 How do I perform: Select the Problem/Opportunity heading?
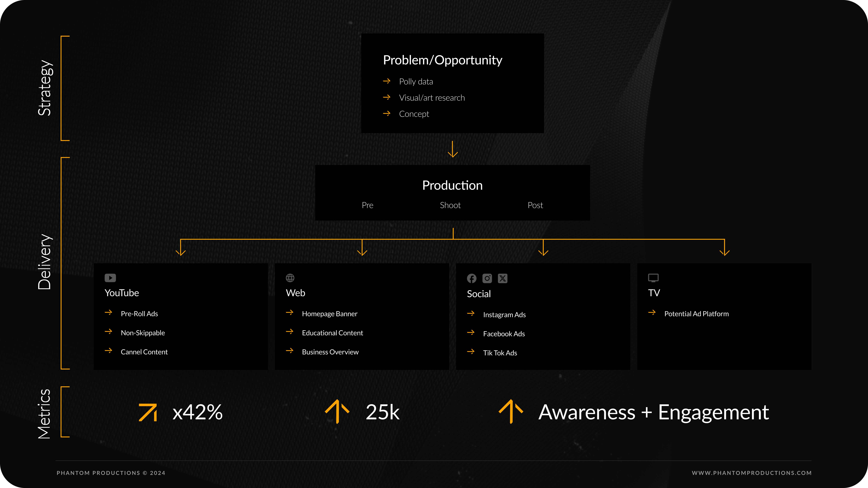click(x=442, y=60)
